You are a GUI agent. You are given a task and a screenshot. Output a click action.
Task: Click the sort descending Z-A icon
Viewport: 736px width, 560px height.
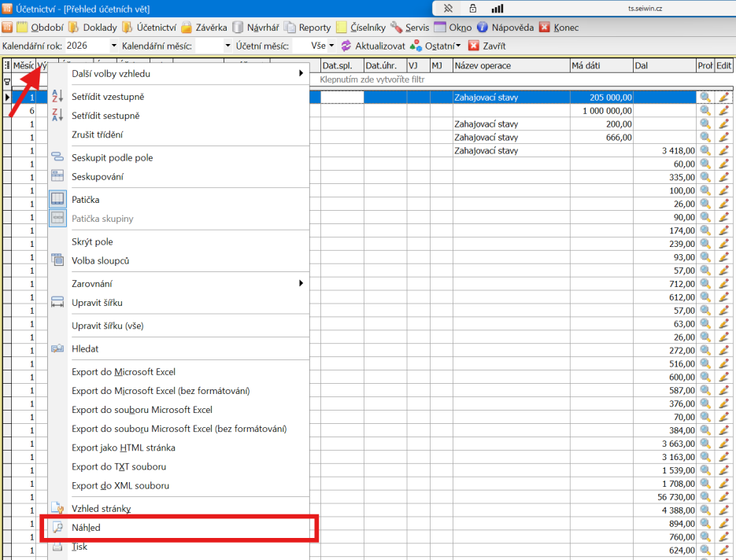click(x=57, y=115)
